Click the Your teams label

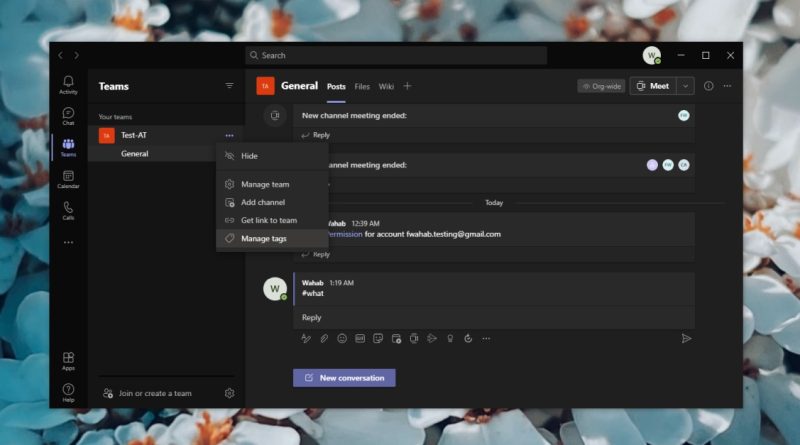[x=115, y=117]
